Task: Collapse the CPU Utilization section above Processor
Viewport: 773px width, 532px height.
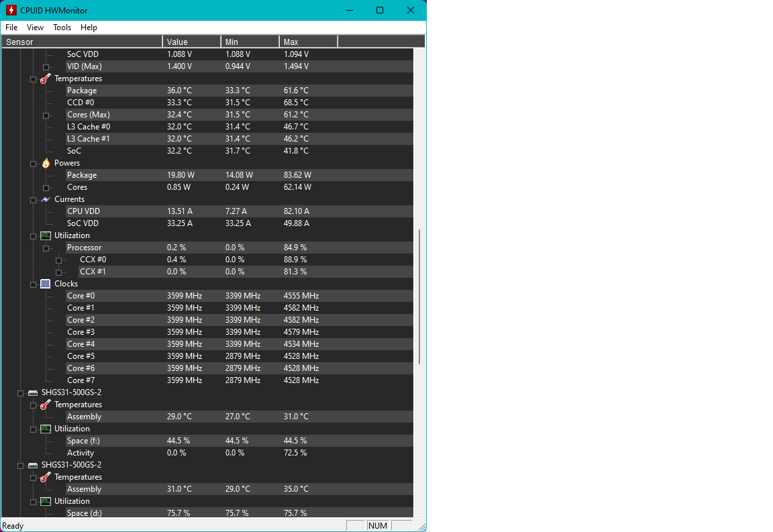Action: [33, 236]
